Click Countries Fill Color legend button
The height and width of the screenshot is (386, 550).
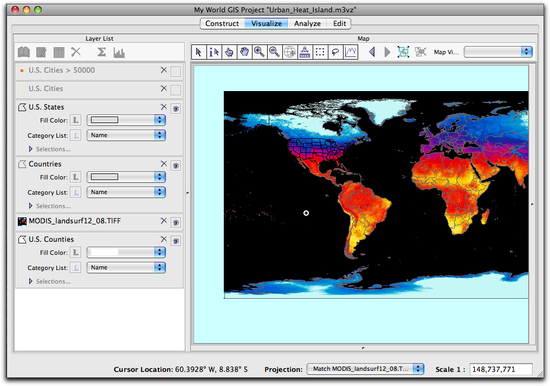click(x=75, y=177)
